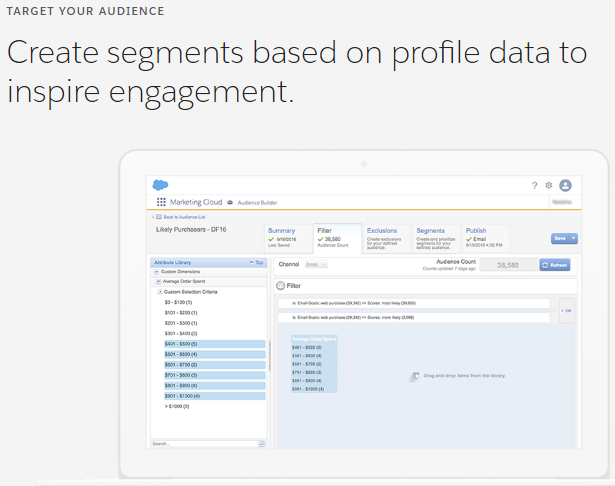Click the round Filter section icon
Image resolution: width=615 pixels, height=486 pixels.
281,285
